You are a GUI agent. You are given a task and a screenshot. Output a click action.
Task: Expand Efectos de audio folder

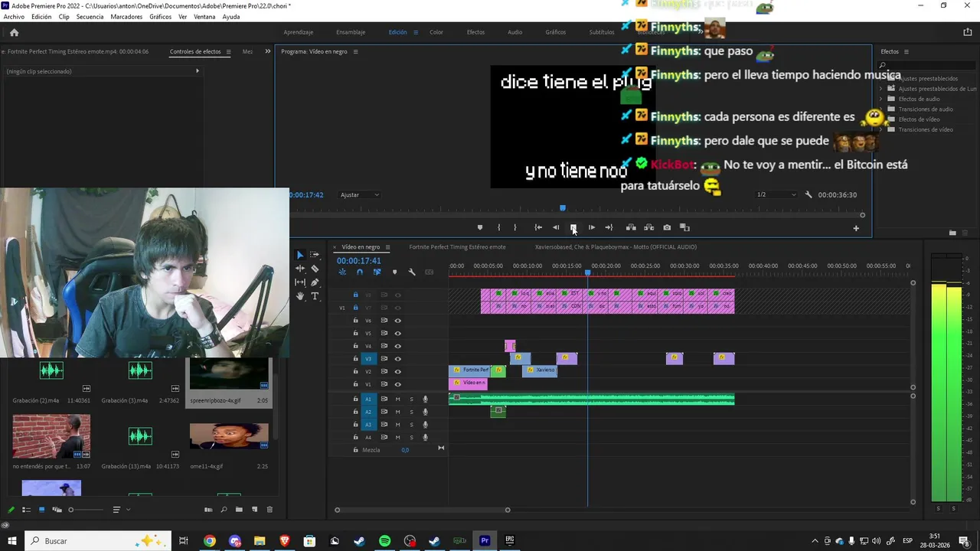880,99
